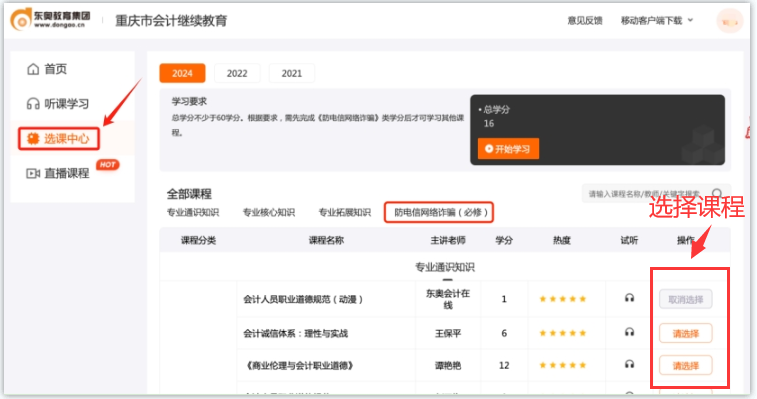Click the user avatar at top right
The height and width of the screenshot is (399, 757).
(x=729, y=21)
